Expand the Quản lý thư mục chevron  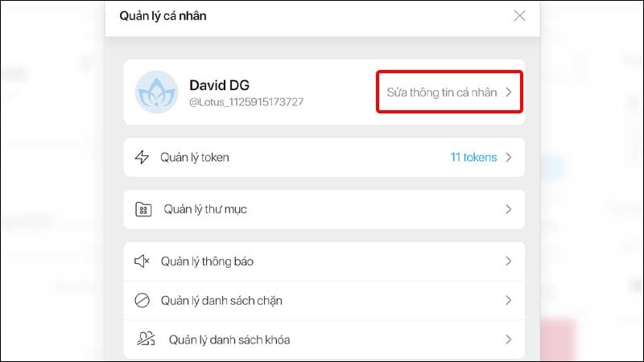[x=509, y=209]
